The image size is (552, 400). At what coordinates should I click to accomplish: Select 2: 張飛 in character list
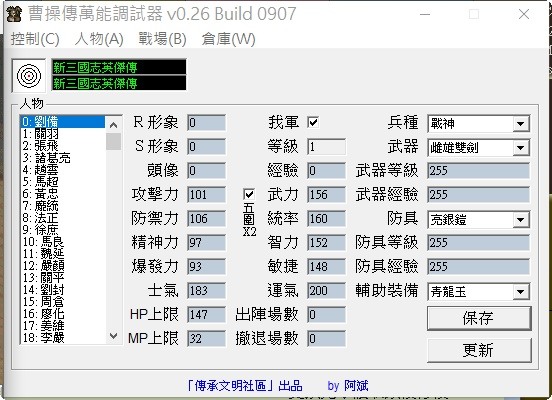pos(63,146)
